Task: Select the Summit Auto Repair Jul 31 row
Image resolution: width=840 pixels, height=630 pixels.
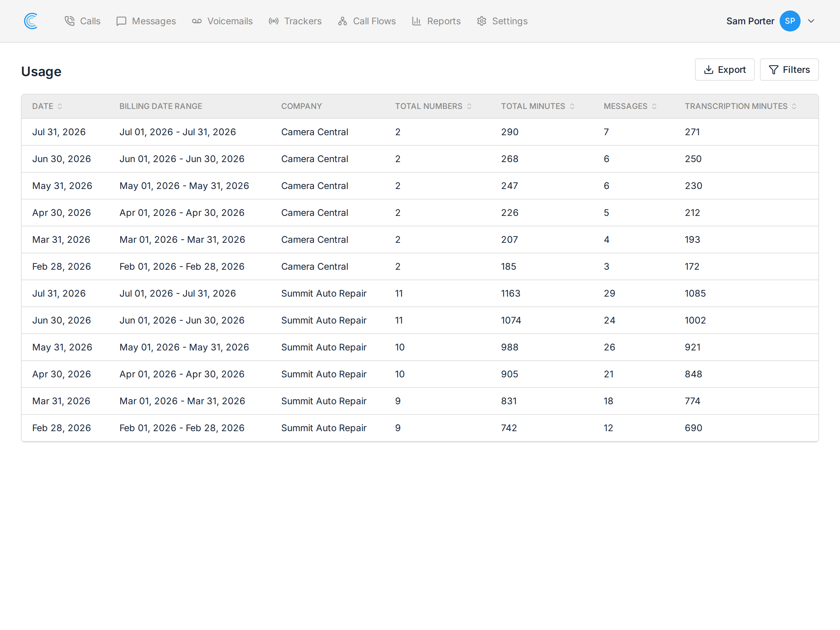Action: (x=420, y=294)
